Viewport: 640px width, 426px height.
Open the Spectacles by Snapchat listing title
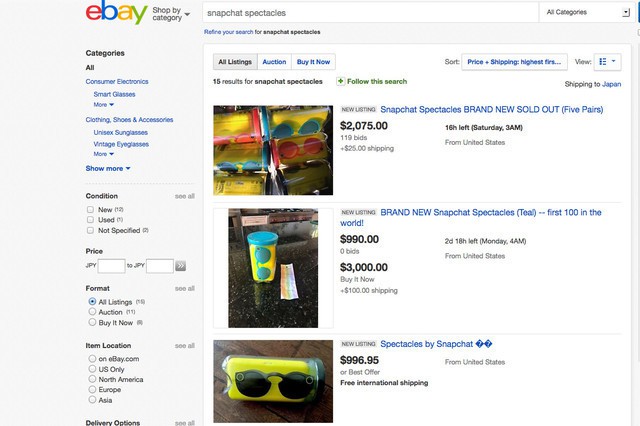[436, 345]
